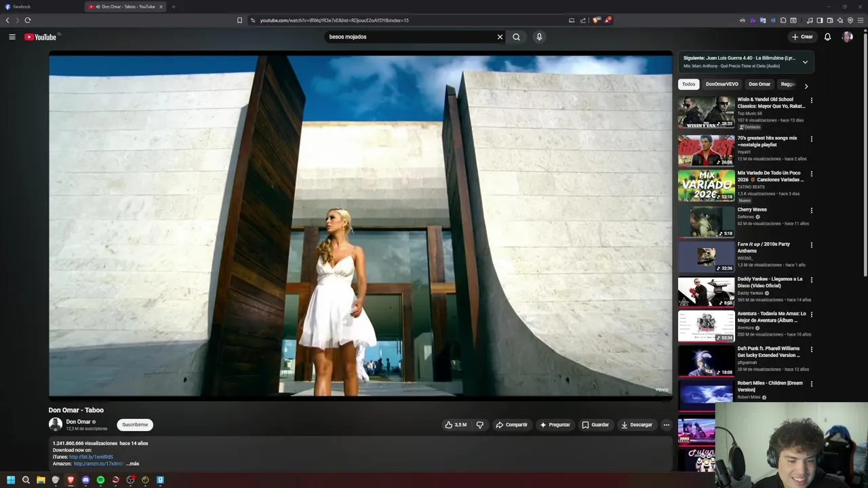Go to the YouTube home logo
868x488 pixels.
click(41, 37)
